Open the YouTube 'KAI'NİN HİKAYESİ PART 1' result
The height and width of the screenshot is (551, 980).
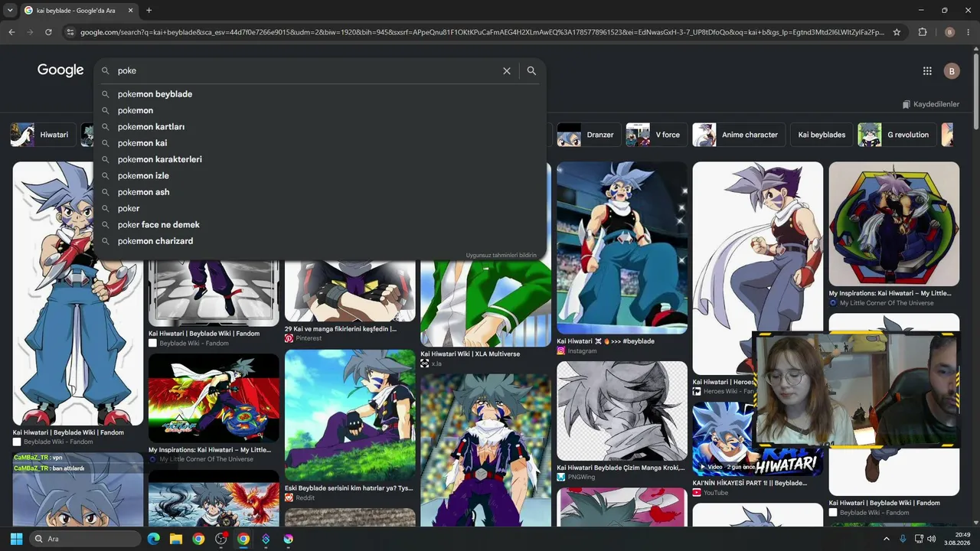tap(750, 483)
